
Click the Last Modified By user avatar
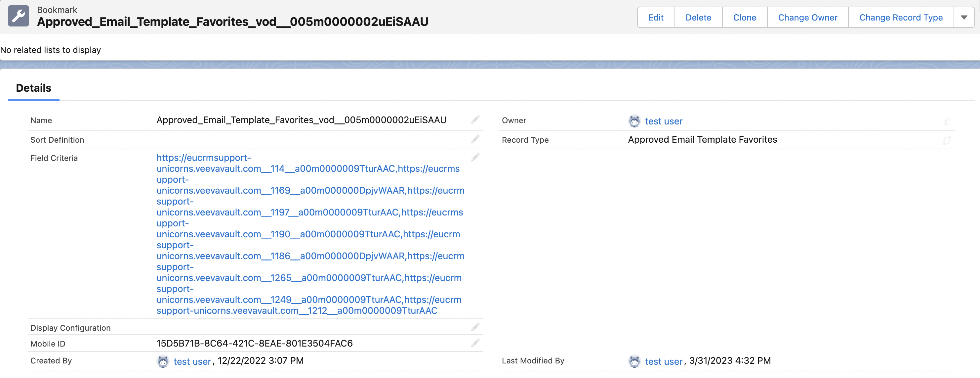[x=634, y=361]
